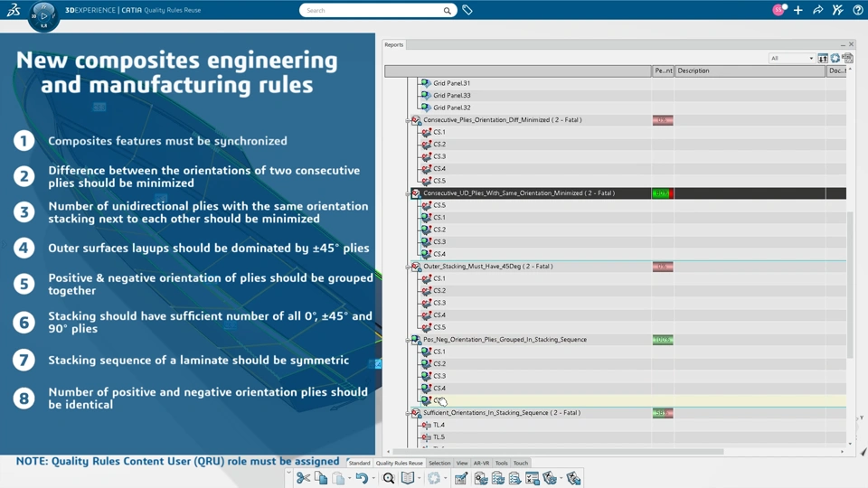Collapse Consecutive_Plies_Orientation_Diff_Minimized node

tap(408, 120)
